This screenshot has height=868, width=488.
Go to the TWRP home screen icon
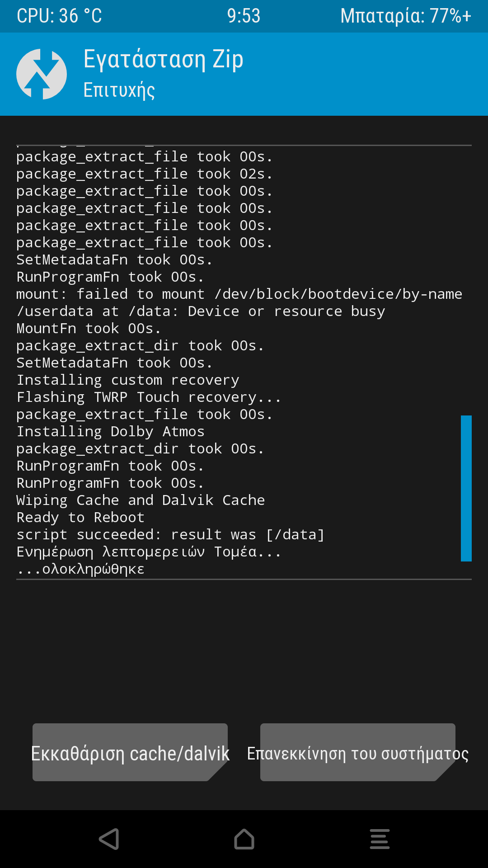click(x=244, y=839)
